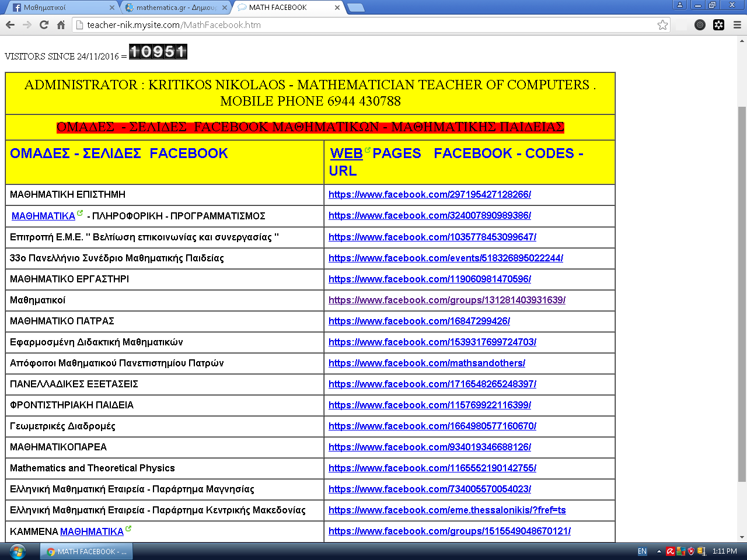The height and width of the screenshot is (560, 747).
Task: Close the Μαθηματικοί tab
Action: click(112, 8)
